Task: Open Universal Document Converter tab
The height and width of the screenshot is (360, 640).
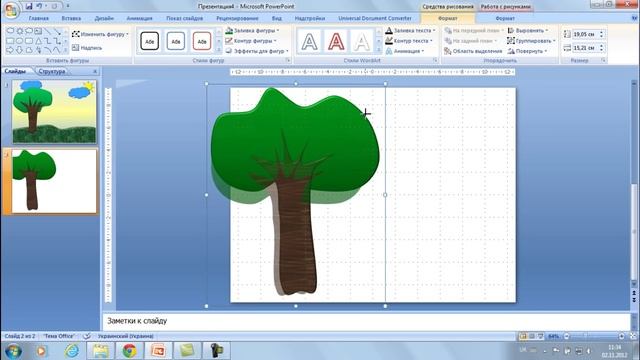Action: [x=375, y=18]
